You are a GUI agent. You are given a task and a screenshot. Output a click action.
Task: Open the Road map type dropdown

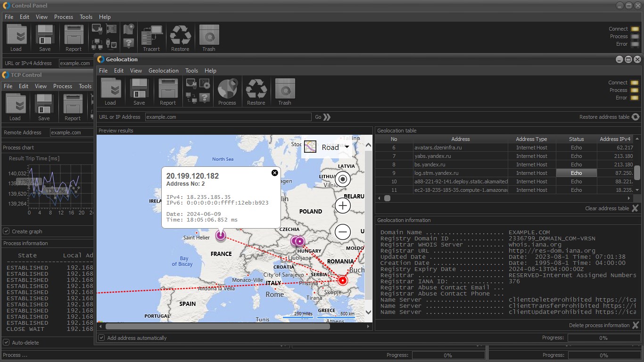point(330,147)
